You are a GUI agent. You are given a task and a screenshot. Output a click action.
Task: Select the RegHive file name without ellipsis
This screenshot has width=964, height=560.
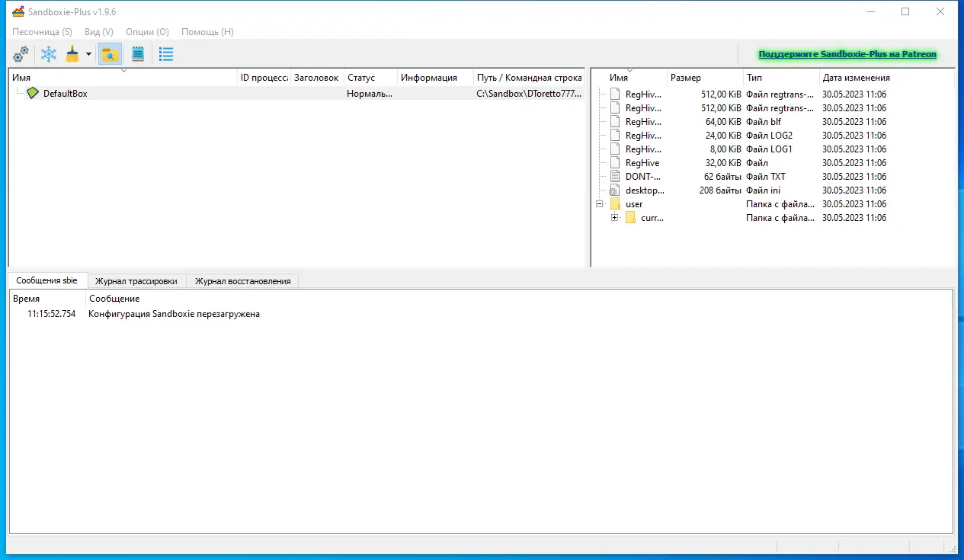coord(642,163)
